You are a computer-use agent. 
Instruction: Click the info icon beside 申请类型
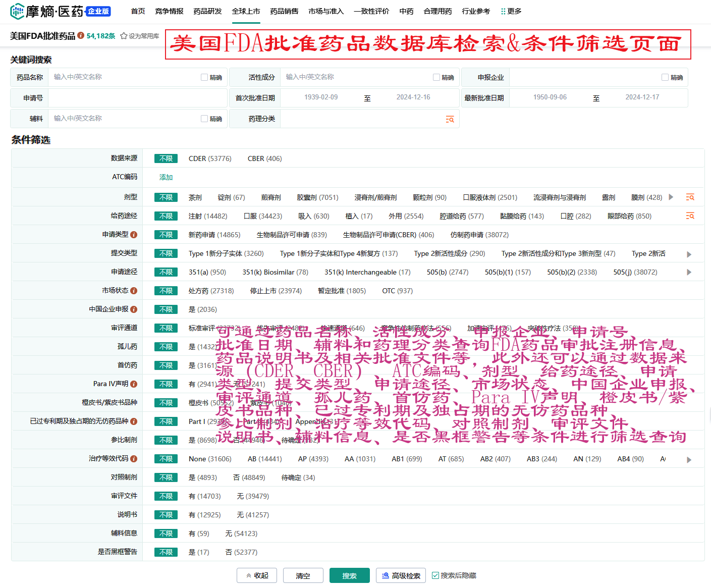point(134,235)
